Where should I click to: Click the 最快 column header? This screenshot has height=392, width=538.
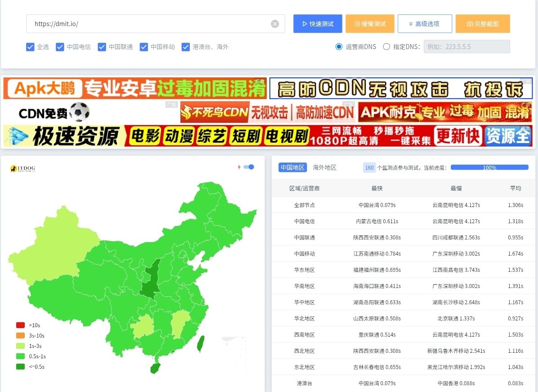pos(377,188)
